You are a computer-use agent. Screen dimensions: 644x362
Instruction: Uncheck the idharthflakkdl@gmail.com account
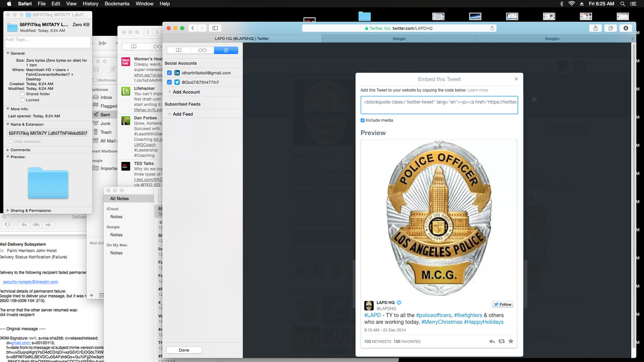click(170, 73)
